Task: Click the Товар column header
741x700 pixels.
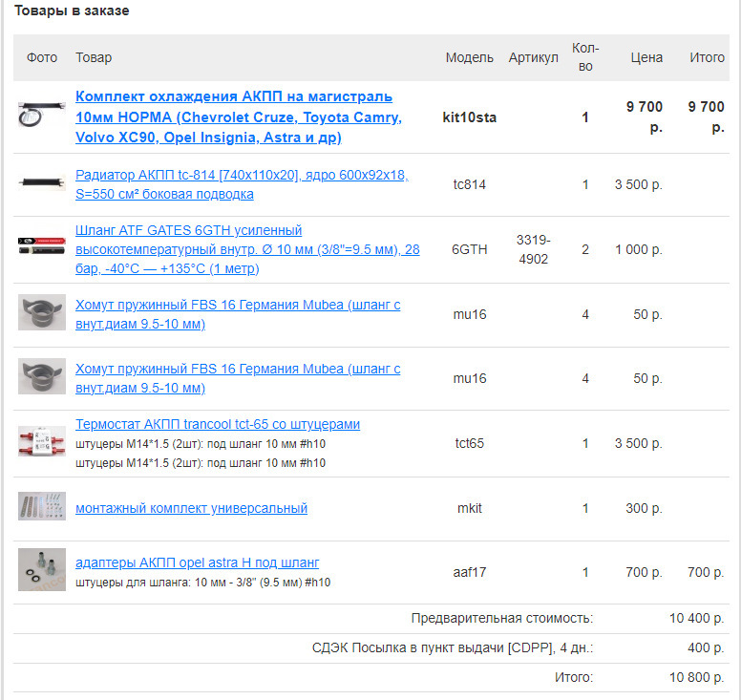Action: [x=94, y=57]
